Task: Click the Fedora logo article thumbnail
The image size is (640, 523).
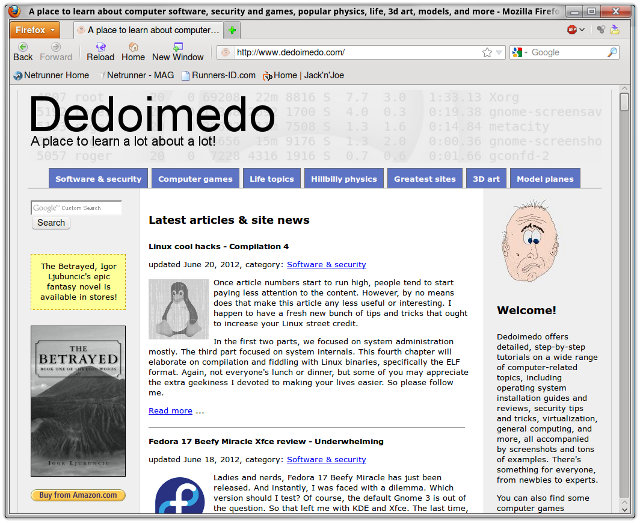Action: pos(180,495)
